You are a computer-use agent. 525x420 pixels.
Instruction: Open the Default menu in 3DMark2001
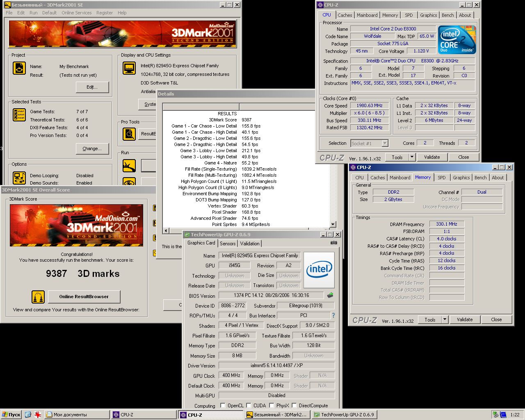[49, 13]
